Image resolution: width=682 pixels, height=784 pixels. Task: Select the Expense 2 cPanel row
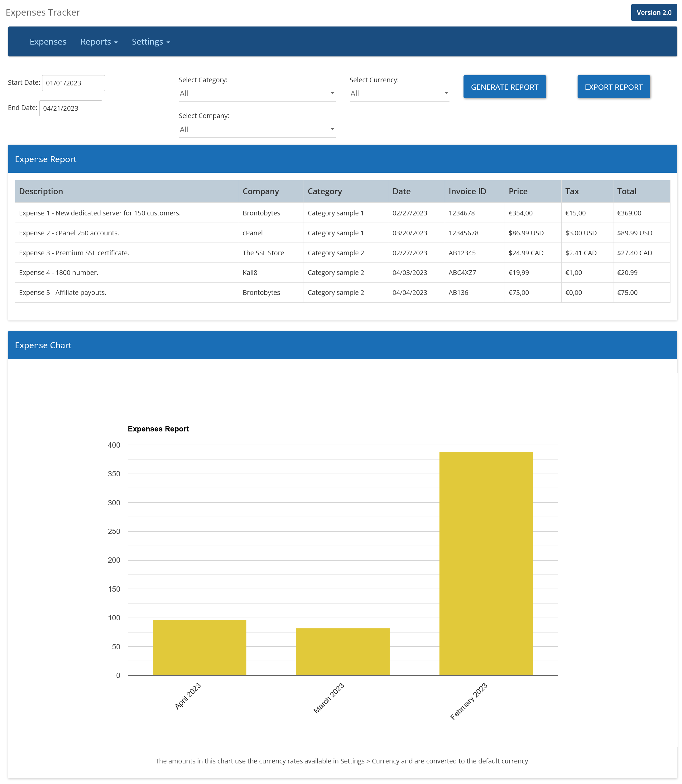[69, 233]
